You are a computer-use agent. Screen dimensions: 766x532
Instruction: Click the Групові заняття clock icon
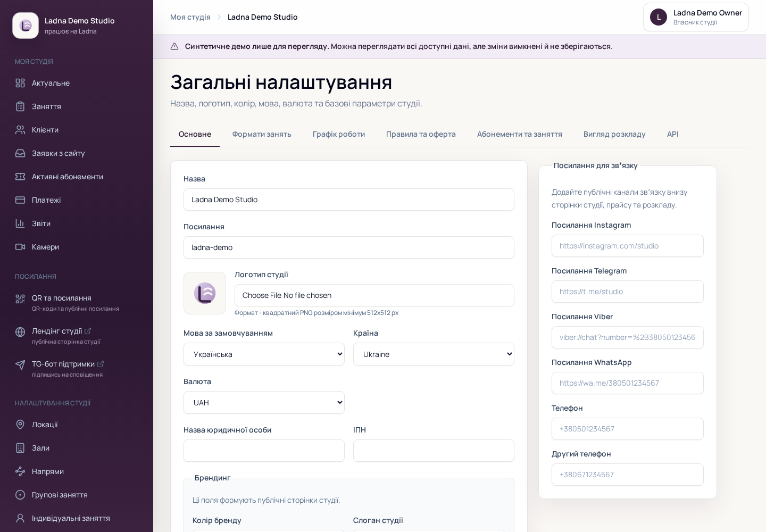pos(20,495)
